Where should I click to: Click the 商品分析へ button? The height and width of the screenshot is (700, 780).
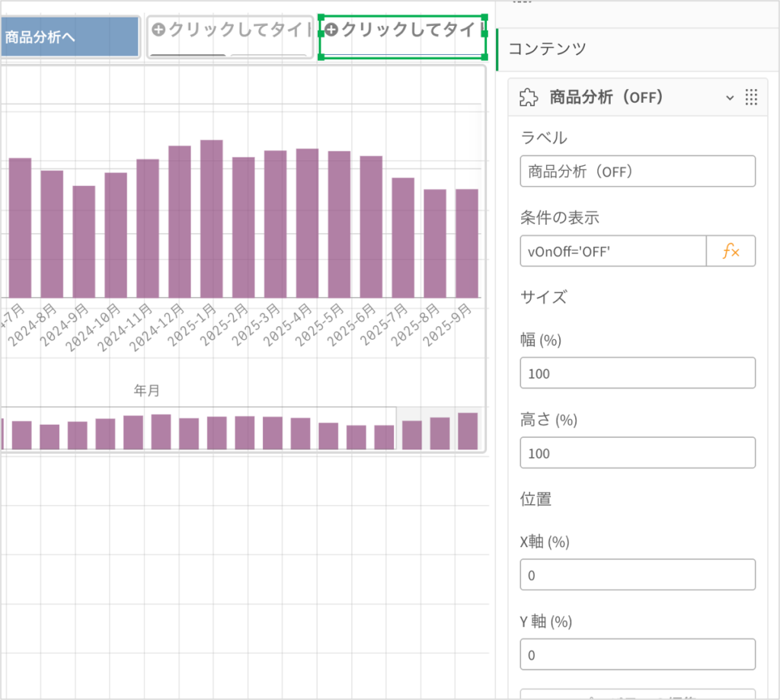coord(69,37)
